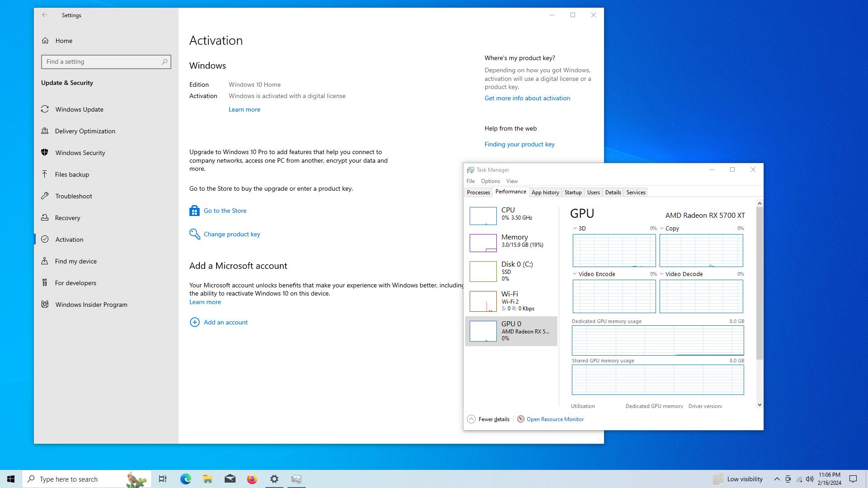Click the Store bag icon
868x488 pixels.
coord(194,211)
